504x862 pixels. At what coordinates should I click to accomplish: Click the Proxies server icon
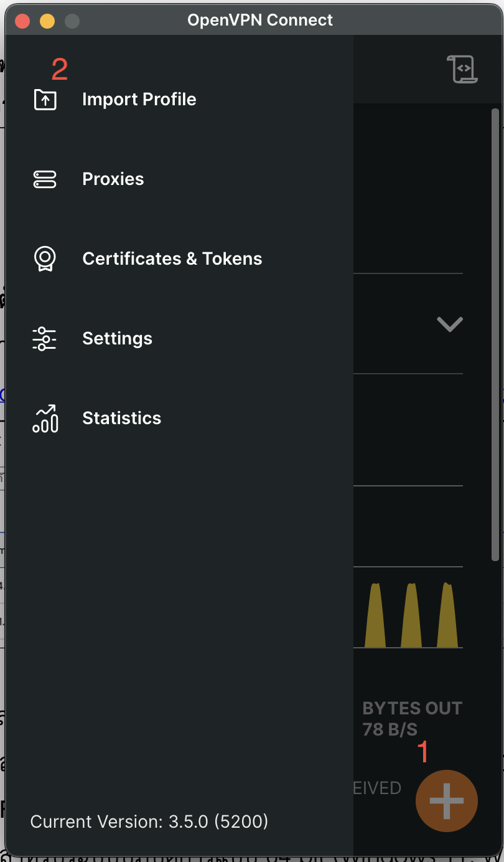(x=45, y=179)
